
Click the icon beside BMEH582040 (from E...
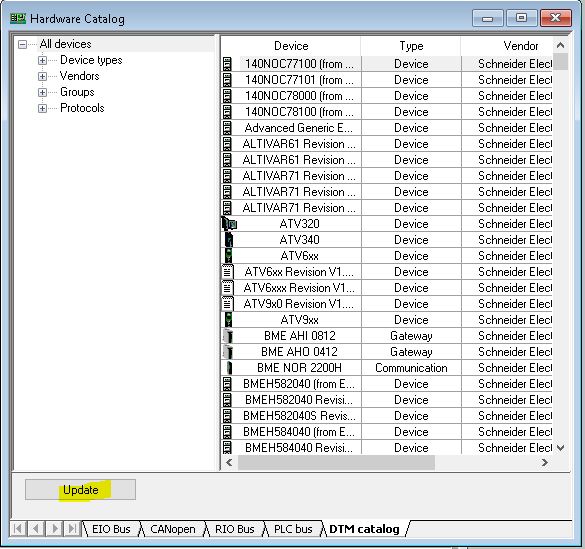pyautogui.click(x=227, y=384)
